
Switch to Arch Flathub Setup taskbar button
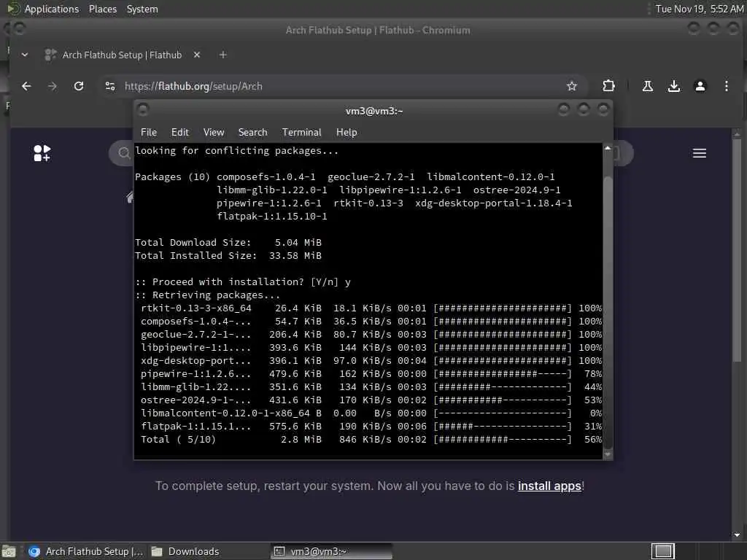[86, 551]
